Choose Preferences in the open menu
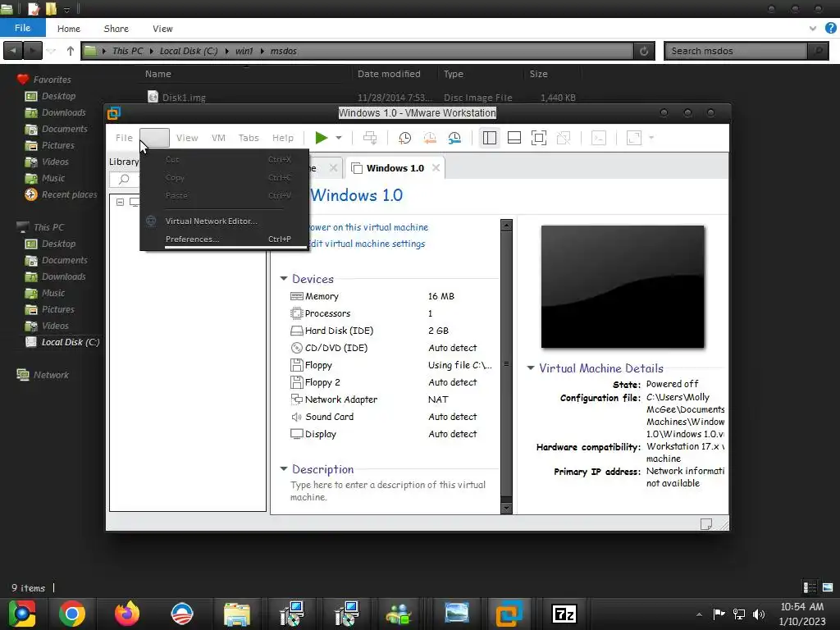Viewport: 840px width, 630px height. coord(224,239)
